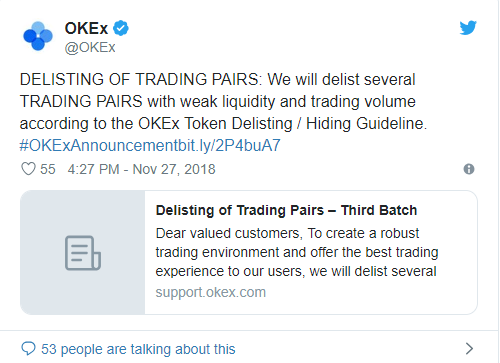Click the blue verified badge
Image resolution: width=500 pixels, height=363 pixels.
coord(121,28)
